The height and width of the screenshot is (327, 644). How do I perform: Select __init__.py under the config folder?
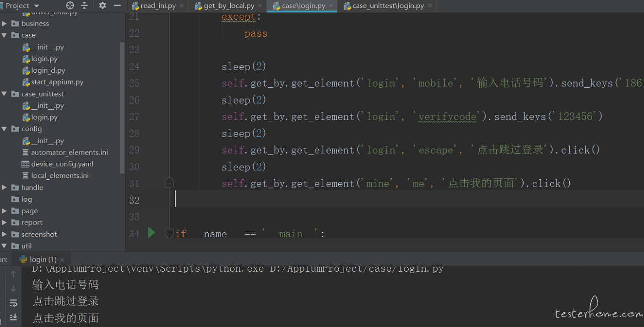(x=47, y=141)
